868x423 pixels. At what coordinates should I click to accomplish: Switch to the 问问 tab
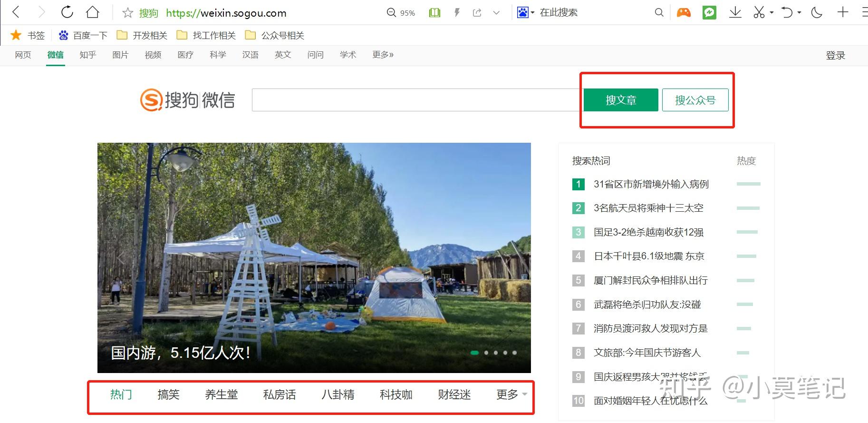point(315,55)
